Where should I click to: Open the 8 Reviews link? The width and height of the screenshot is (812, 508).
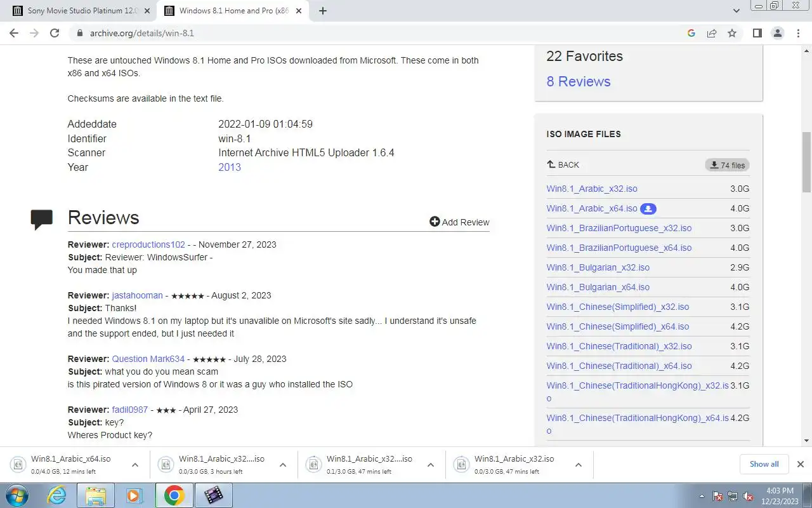point(579,81)
